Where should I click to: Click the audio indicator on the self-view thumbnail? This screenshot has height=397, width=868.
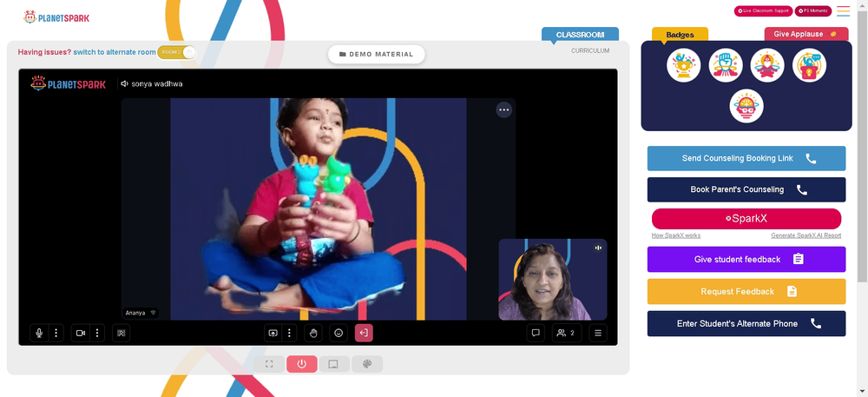(598, 248)
